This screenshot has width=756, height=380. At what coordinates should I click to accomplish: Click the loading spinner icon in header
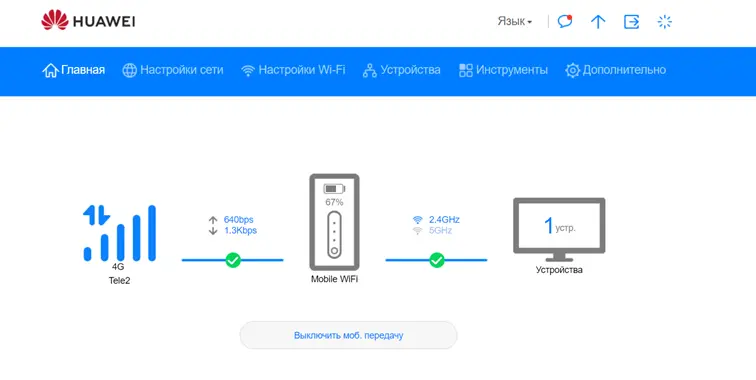[664, 22]
